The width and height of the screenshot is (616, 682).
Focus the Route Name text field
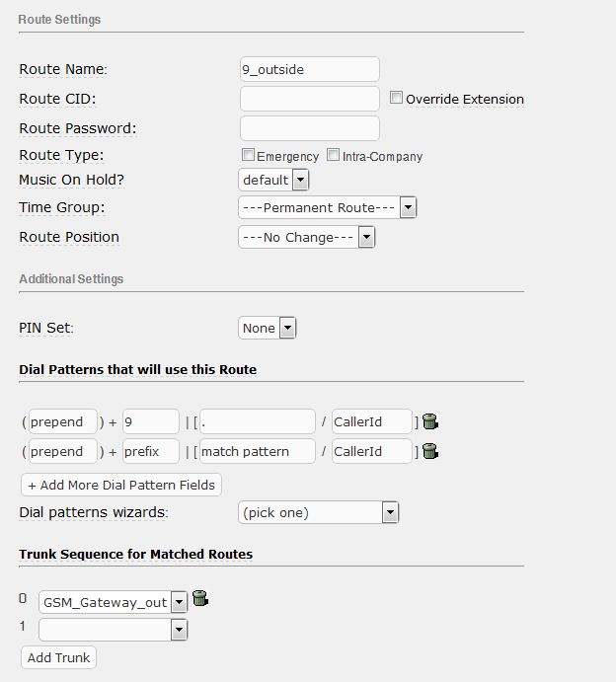tap(310, 69)
